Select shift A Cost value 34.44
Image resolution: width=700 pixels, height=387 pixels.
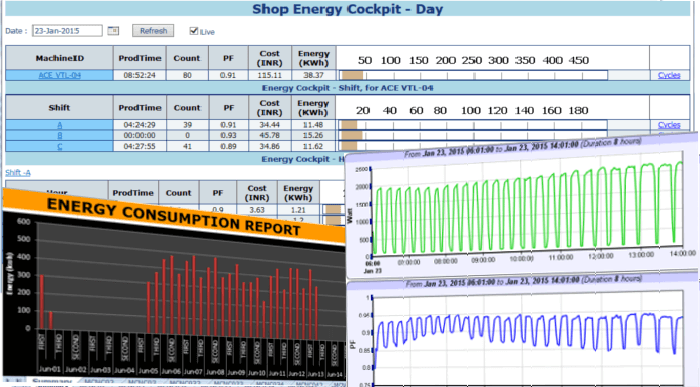point(270,125)
